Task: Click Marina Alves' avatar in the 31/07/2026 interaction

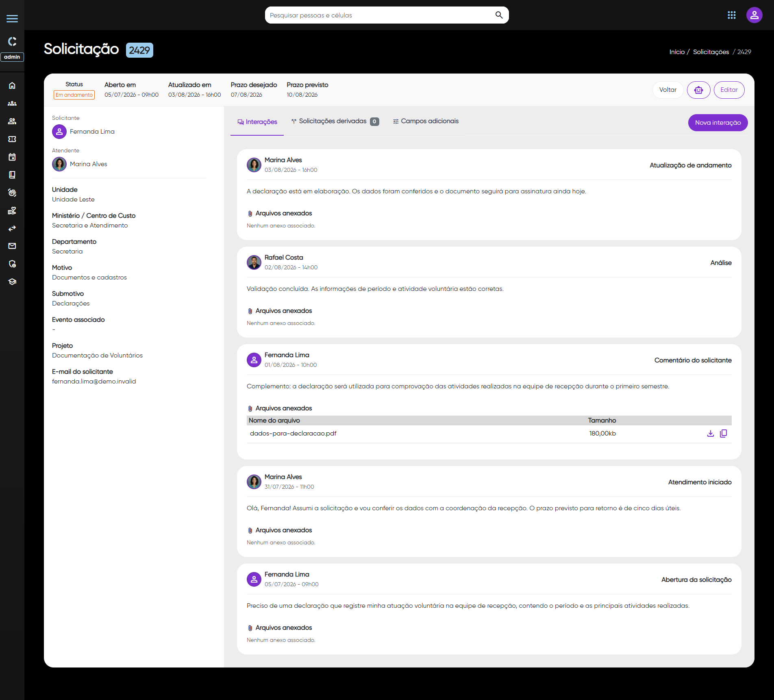Action: click(254, 482)
